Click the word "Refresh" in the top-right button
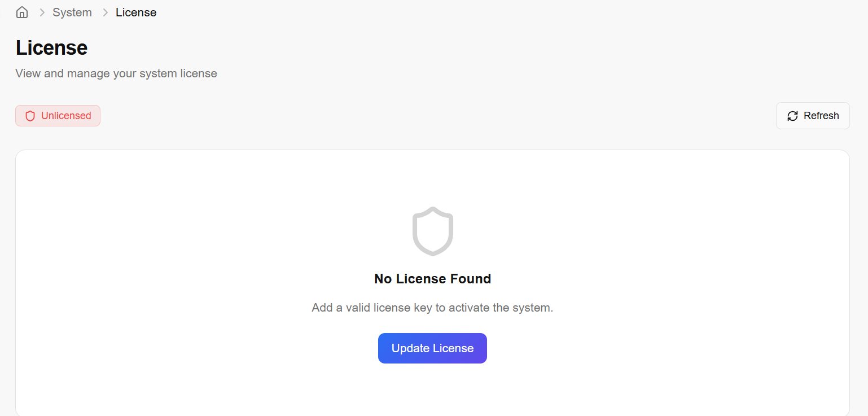 click(x=821, y=116)
